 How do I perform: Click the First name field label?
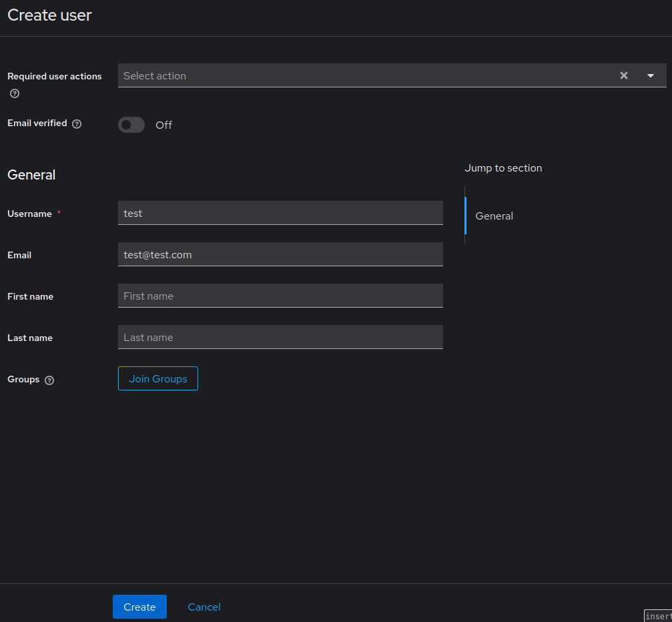coord(31,296)
